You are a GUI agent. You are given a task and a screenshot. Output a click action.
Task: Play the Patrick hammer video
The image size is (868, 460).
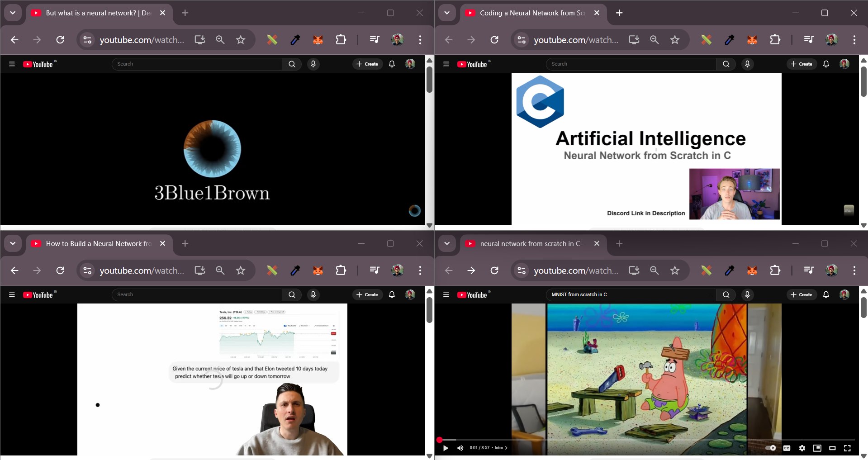(x=446, y=448)
